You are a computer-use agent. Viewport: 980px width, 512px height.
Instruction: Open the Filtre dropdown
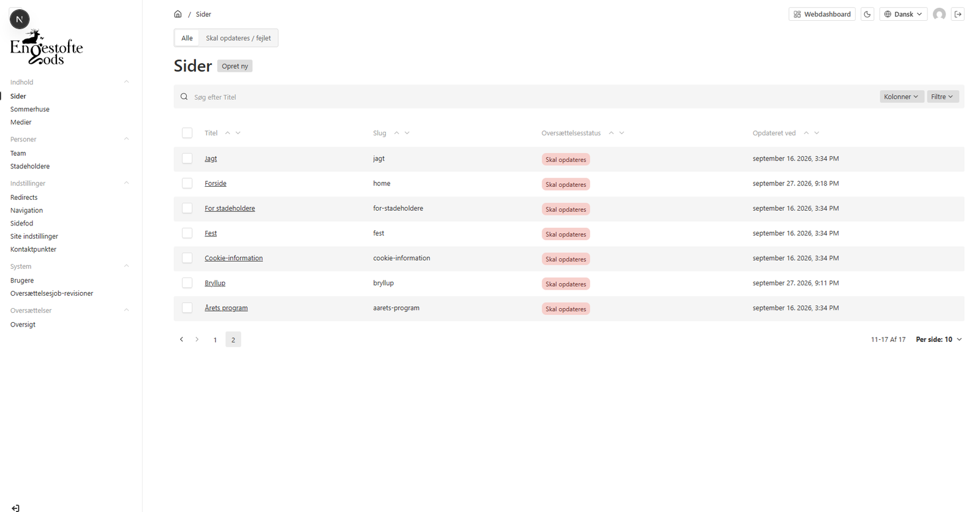tap(943, 97)
